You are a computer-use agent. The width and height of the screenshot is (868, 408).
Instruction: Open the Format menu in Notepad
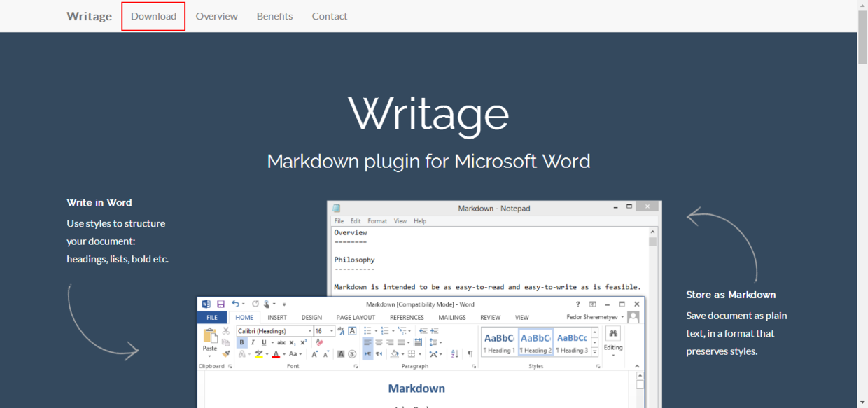(377, 221)
